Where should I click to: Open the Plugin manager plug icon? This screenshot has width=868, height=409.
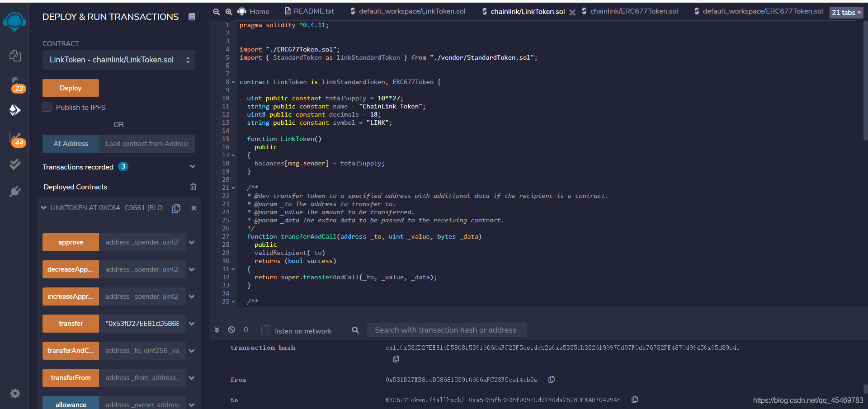[x=15, y=191]
